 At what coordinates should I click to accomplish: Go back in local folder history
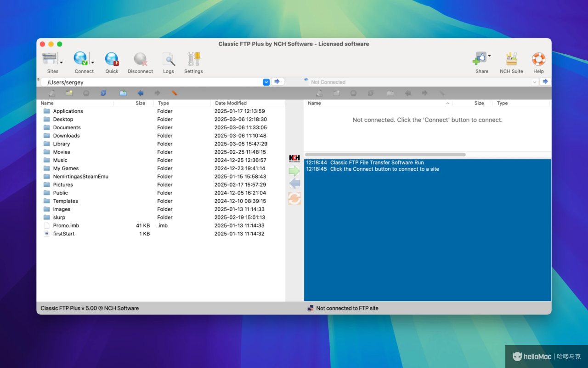tap(141, 93)
